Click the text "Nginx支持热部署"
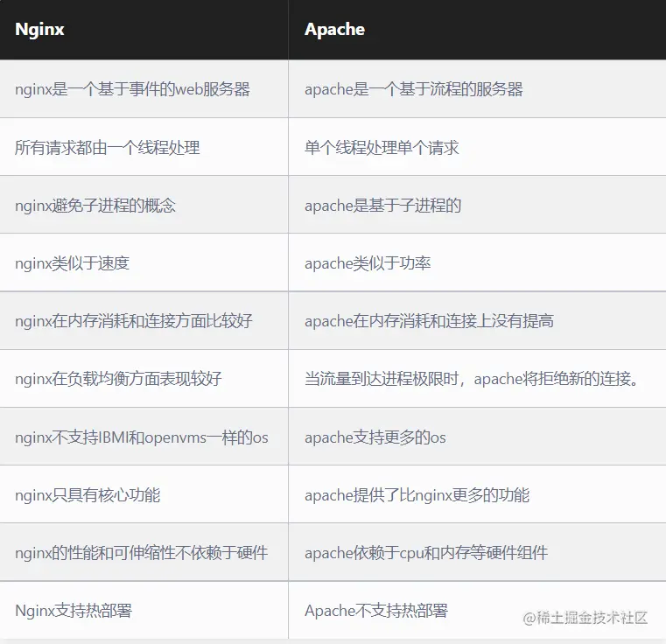Image resolution: width=666 pixels, height=644 pixels. click(74, 611)
